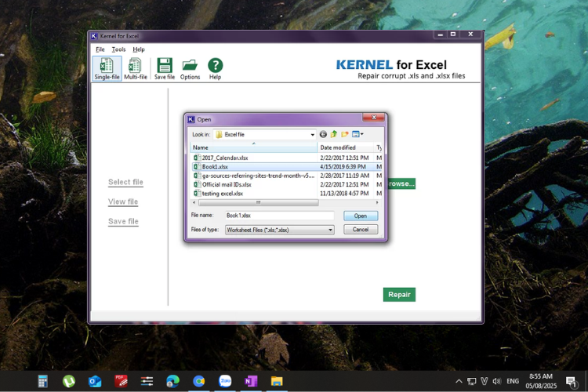Viewport: 588px width, 392px height.
Task: Click the right arrow of file list scrollbar
Action: tap(377, 202)
